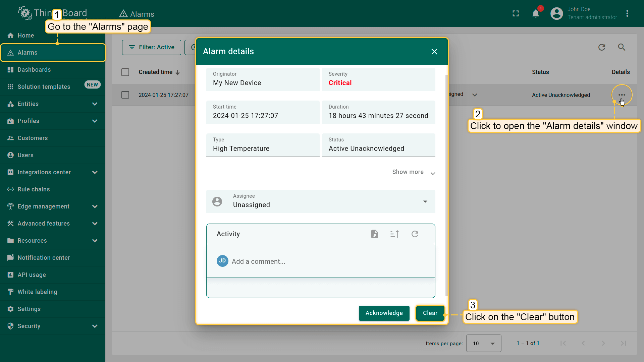Click the Add a comment field
Viewport: 644px width, 362px height.
[328, 261]
